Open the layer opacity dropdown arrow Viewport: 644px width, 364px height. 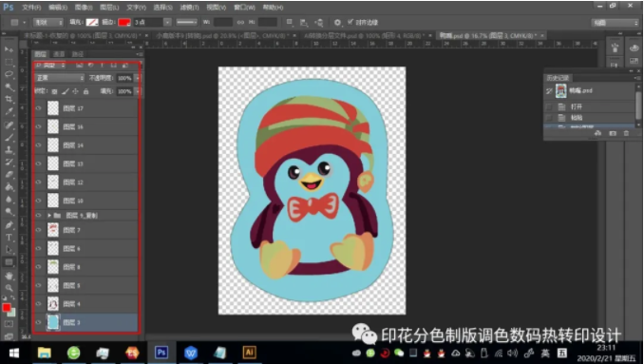(137, 78)
